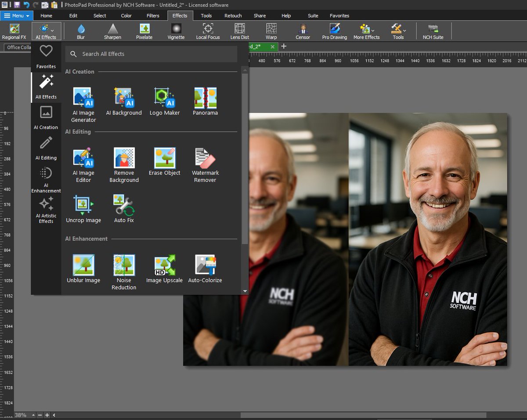Switch to the Retouch ribbon tab

point(233,15)
